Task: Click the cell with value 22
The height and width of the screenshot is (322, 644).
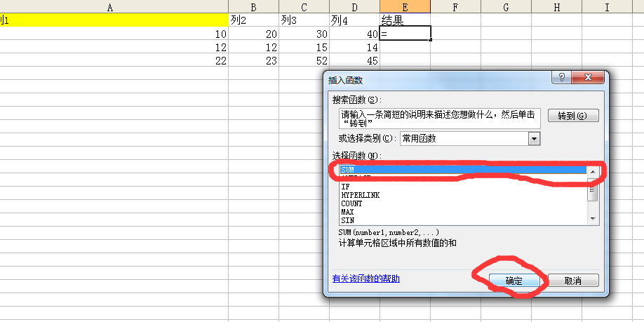Action: 114,60
